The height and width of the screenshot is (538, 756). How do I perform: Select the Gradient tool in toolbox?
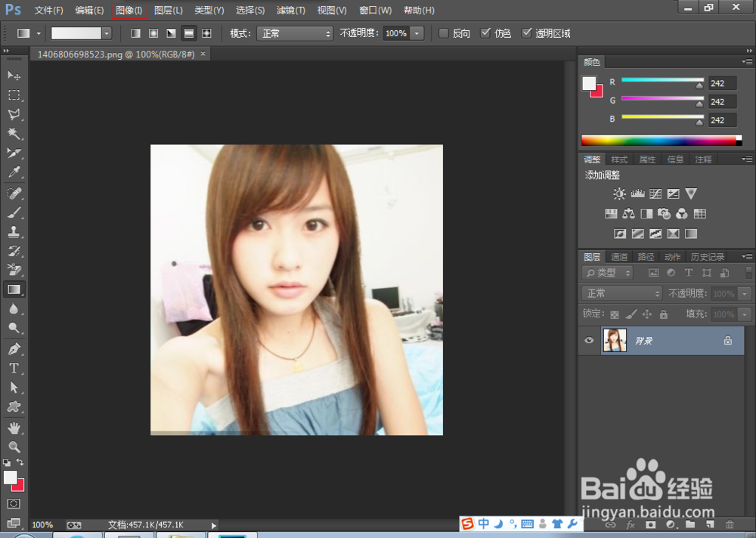(14, 289)
